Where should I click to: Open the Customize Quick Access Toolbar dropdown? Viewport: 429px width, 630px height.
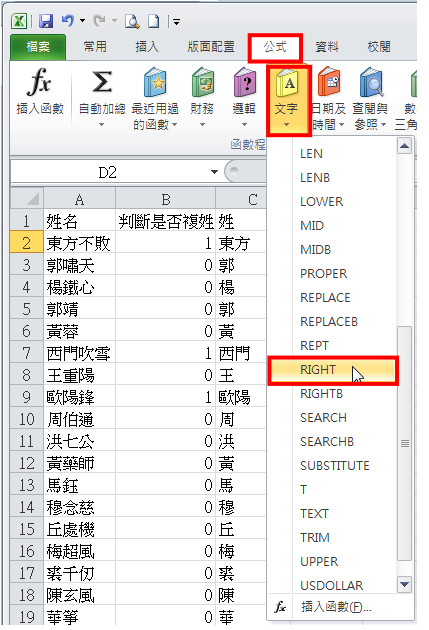[176, 21]
